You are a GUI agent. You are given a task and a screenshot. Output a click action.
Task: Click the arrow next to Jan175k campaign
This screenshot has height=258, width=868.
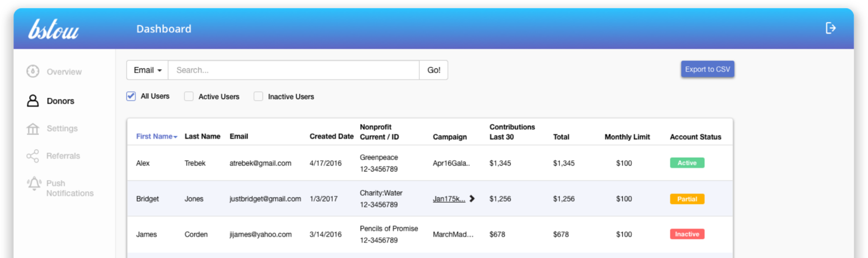pyautogui.click(x=472, y=199)
